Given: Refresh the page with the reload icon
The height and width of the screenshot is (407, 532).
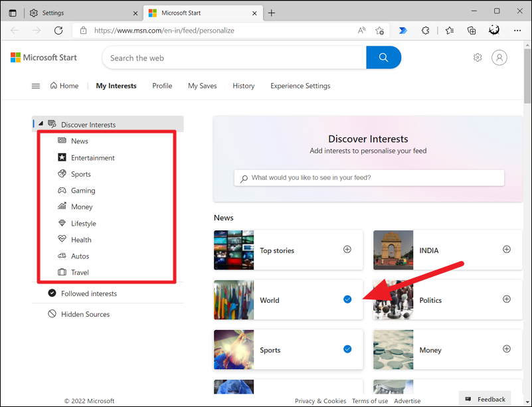Looking at the screenshot, I should [58, 31].
